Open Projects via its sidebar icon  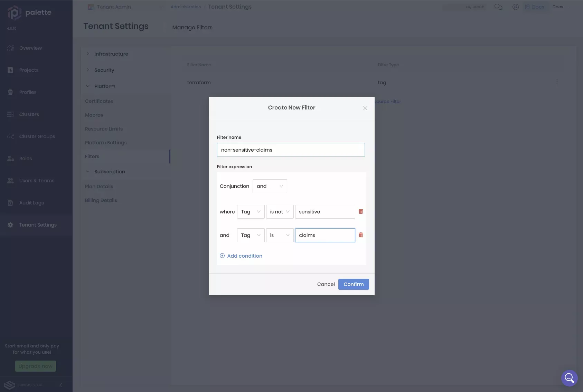pyautogui.click(x=10, y=70)
